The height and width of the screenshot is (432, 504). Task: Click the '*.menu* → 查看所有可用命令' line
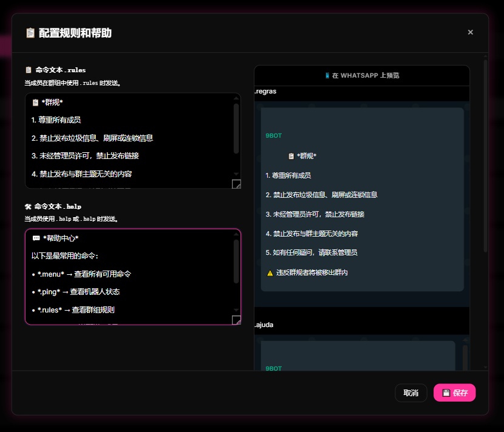pyautogui.click(x=81, y=274)
